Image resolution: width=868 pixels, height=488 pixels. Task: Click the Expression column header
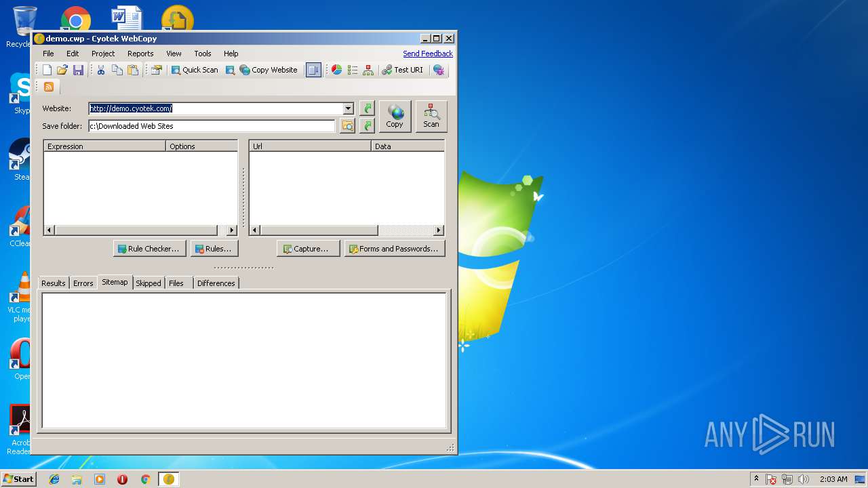[105, 146]
